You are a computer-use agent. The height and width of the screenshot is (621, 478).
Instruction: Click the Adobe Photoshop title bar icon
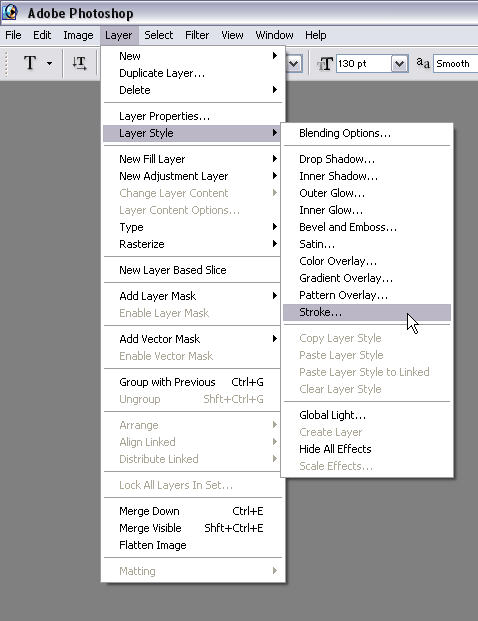pyautogui.click(x=10, y=12)
